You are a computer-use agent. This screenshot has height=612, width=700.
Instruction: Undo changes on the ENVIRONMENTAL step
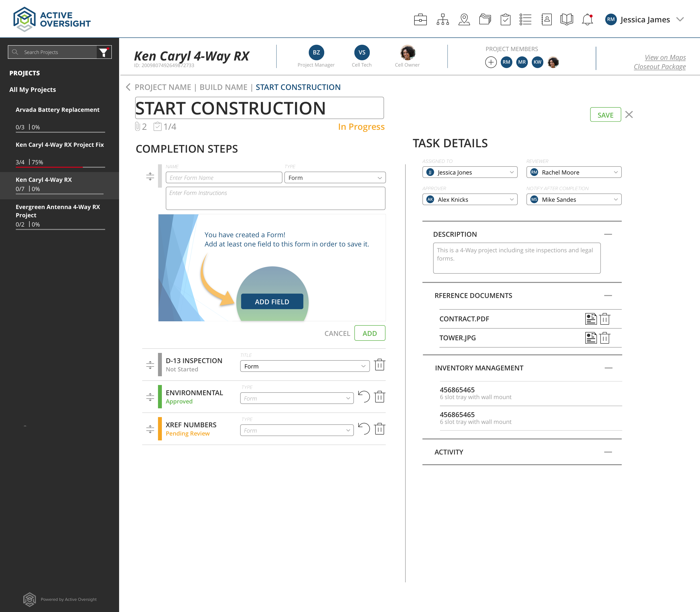tap(364, 396)
